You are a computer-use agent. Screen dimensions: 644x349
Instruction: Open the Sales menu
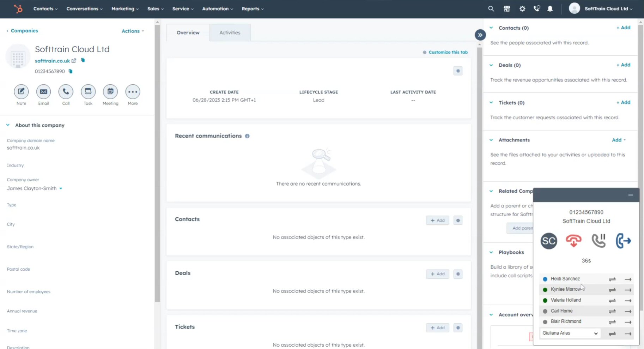(155, 8)
